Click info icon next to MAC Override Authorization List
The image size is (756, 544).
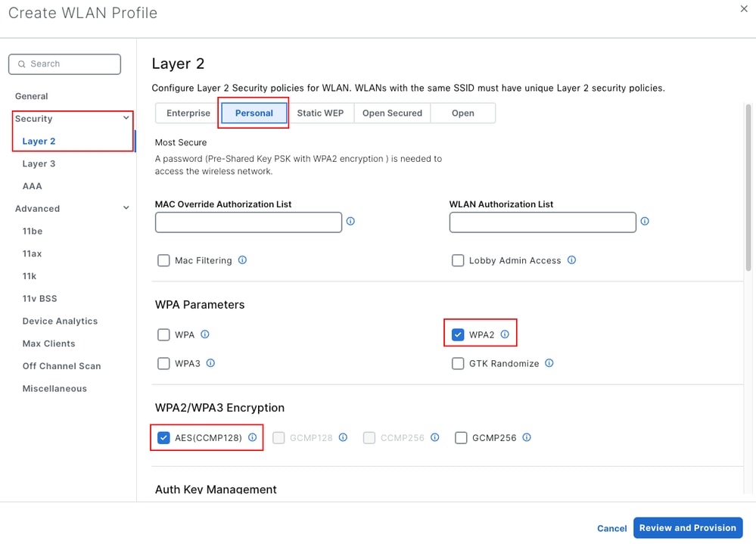(350, 221)
